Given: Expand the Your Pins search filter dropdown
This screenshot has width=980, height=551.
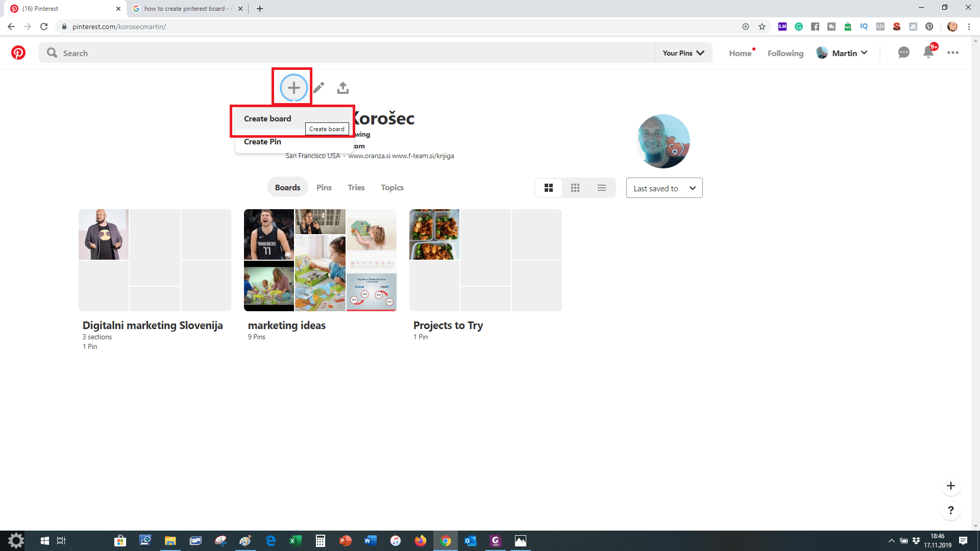Looking at the screenshot, I should (683, 53).
